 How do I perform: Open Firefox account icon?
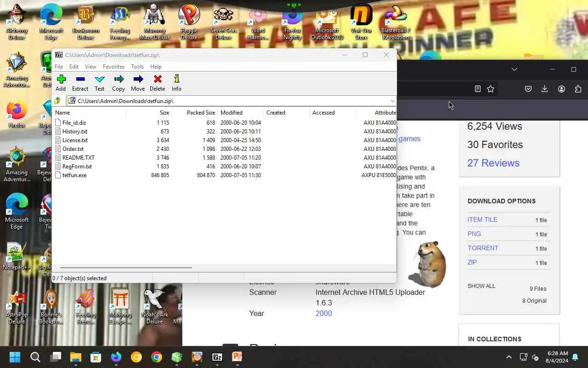[561, 89]
